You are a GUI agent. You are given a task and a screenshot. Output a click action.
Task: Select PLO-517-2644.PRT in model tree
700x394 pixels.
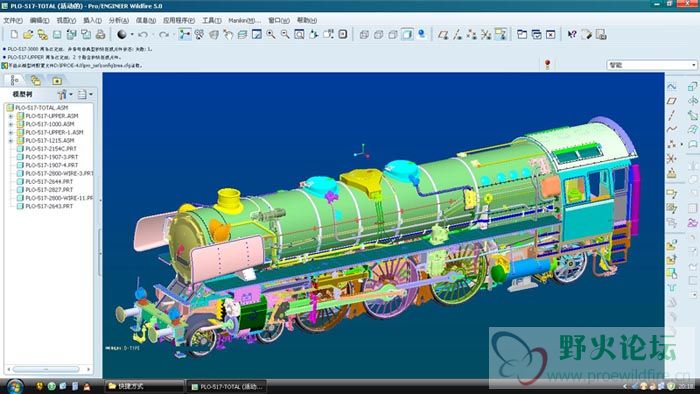(x=49, y=182)
